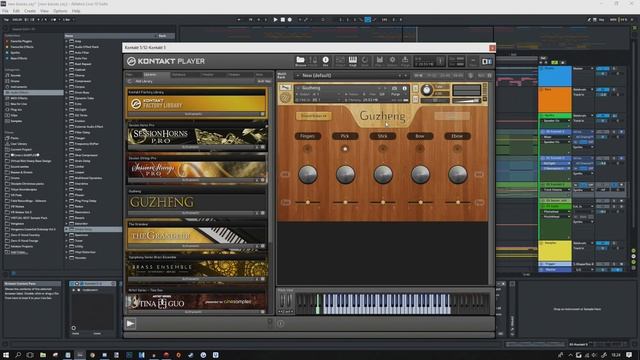Open the notification center on the taskbar

pos(629,355)
